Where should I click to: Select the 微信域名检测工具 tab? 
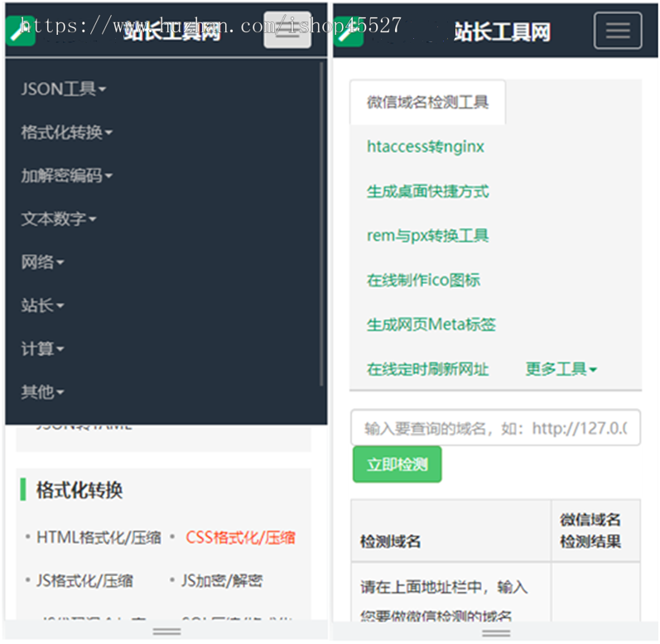427,102
